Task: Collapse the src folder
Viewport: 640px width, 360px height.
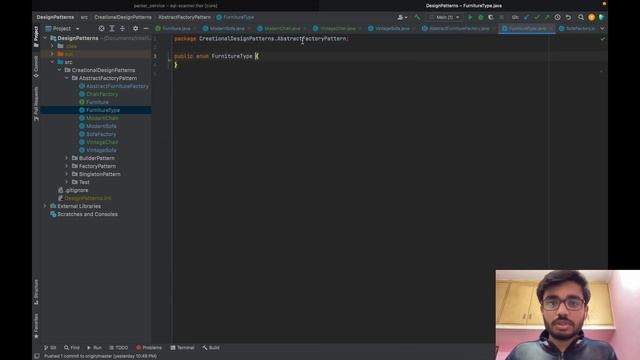Action: 52,62
